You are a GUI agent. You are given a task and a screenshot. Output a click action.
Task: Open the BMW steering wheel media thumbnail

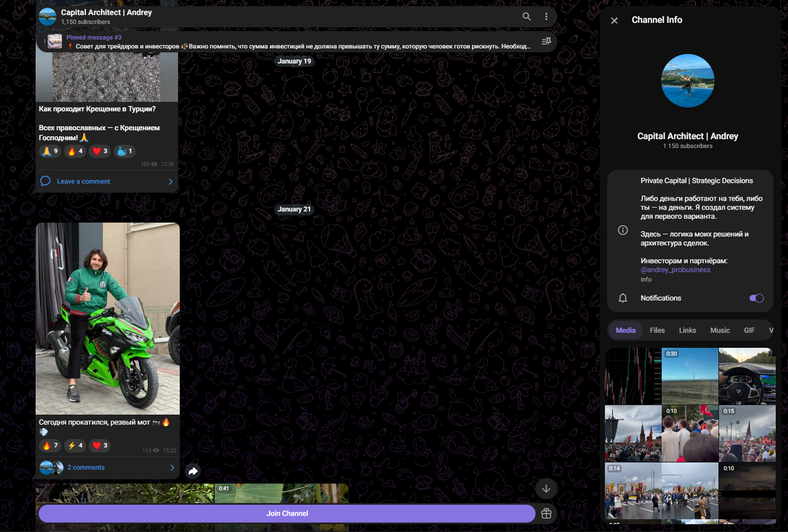coord(747,376)
